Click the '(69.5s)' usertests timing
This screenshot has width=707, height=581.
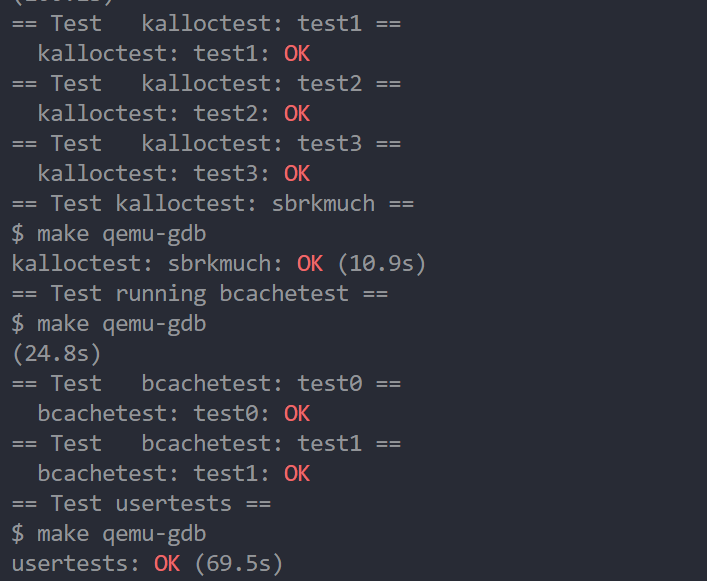point(239,564)
